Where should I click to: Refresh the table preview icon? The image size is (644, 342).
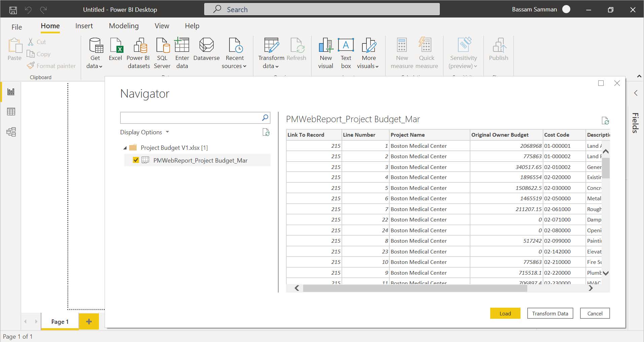click(605, 121)
